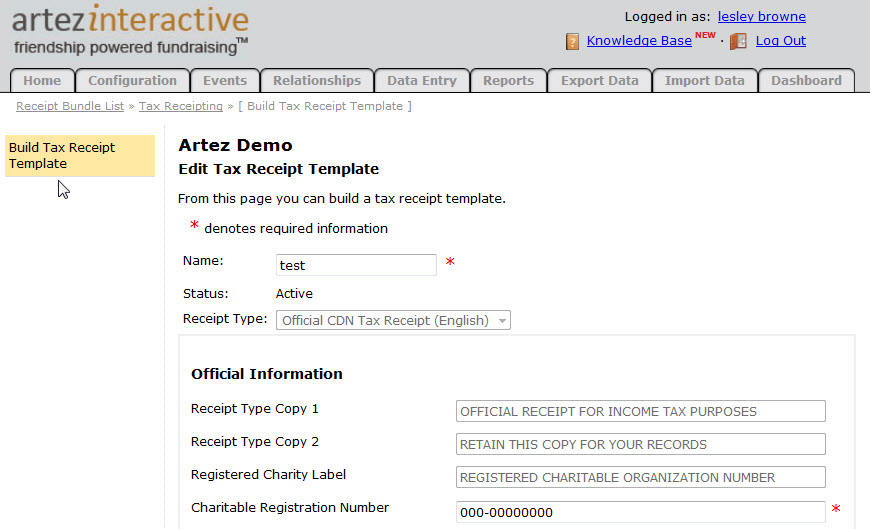The height and width of the screenshot is (529, 870).
Task: Open the Data Entry tab
Action: point(421,81)
